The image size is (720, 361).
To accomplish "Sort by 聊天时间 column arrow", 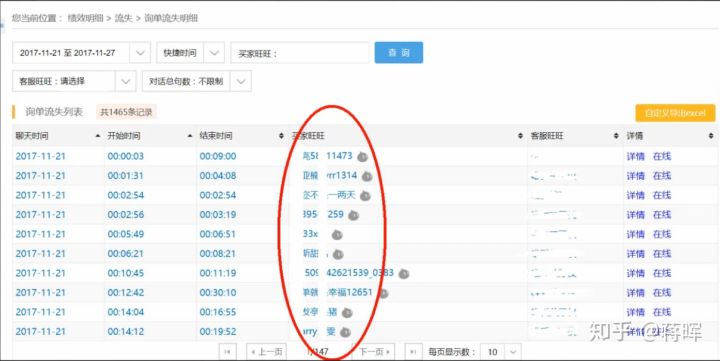I will pos(98,136).
